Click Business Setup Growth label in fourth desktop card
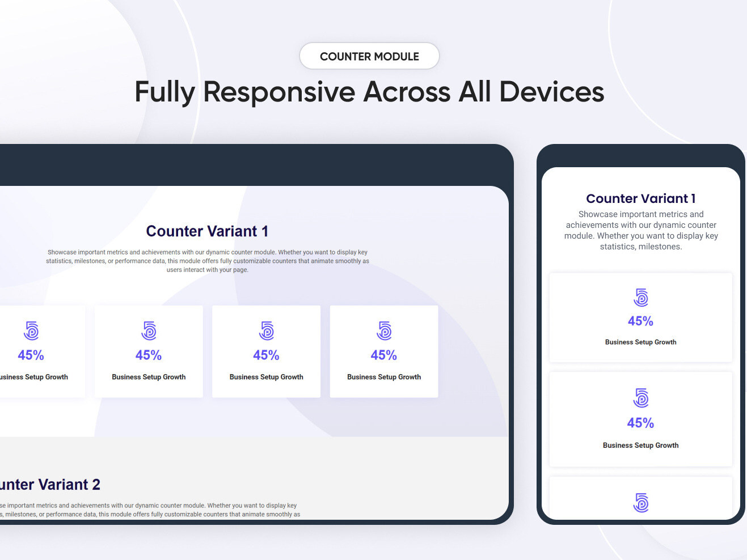This screenshot has width=747, height=560. tap(383, 377)
